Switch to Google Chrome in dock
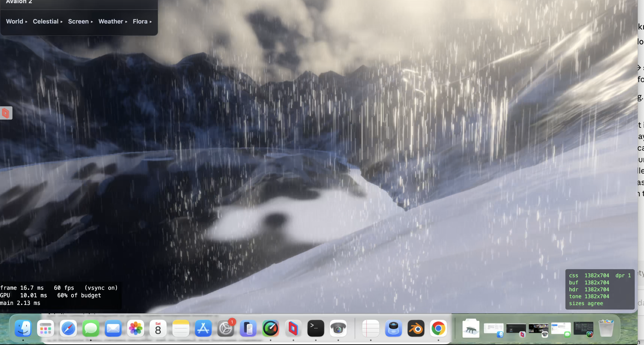The image size is (644, 345). point(438,328)
